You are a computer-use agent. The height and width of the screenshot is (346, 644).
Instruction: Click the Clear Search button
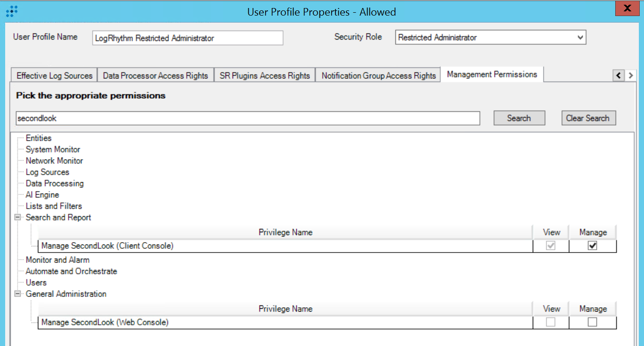(x=588, y=118)
